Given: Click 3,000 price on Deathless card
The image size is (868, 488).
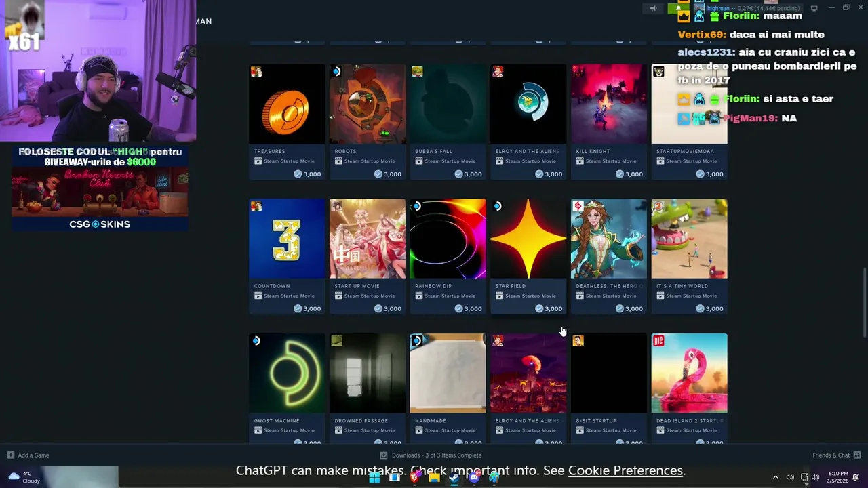Looking at the screenshot, I should (634, 308).
